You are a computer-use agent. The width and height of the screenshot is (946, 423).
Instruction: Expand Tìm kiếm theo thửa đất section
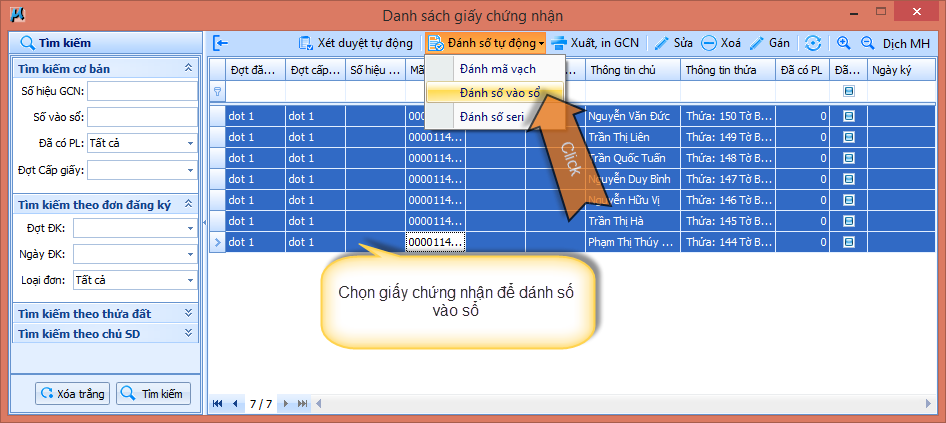click(x=188, y=313)
